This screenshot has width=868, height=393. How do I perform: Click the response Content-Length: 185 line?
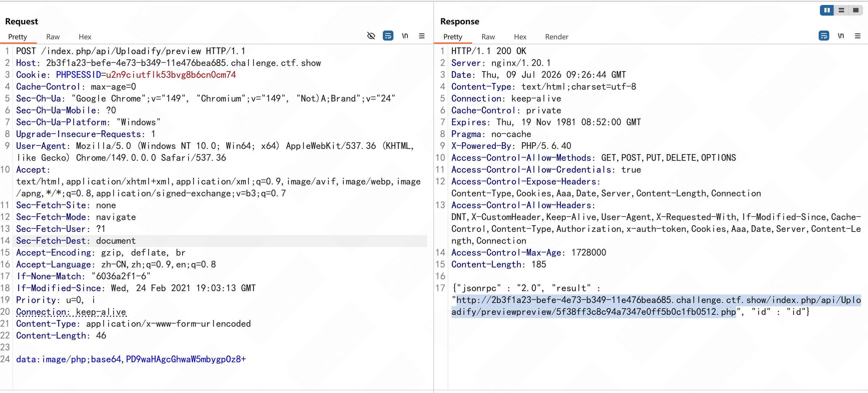499,264
